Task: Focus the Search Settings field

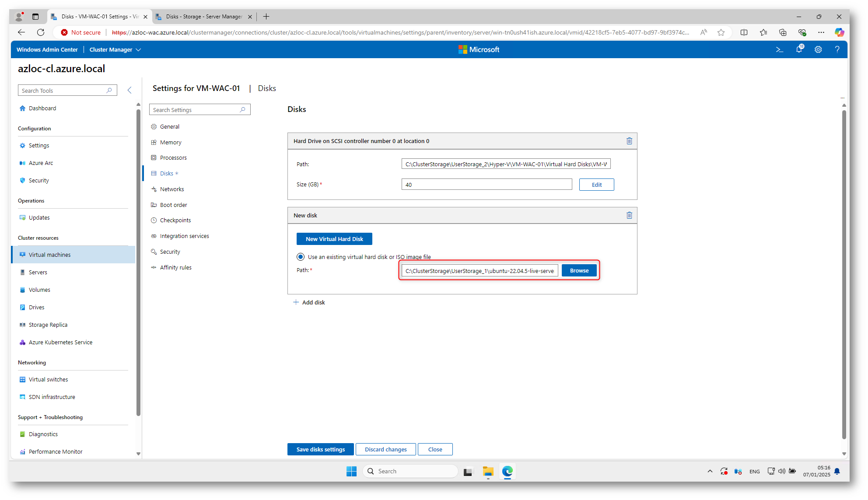Action: 199,109
